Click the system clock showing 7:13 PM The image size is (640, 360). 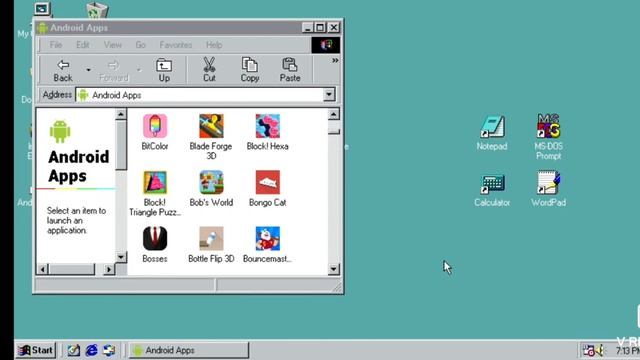627,351
